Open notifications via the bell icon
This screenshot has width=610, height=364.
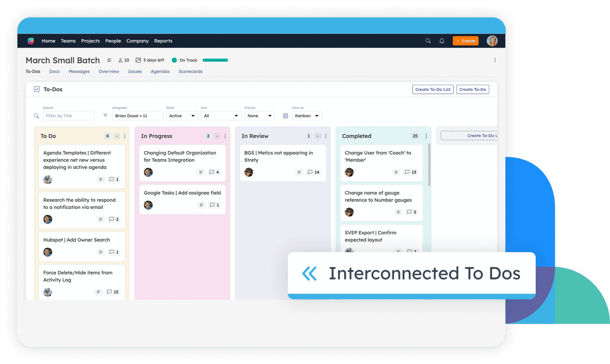click(x=442, y=40)
